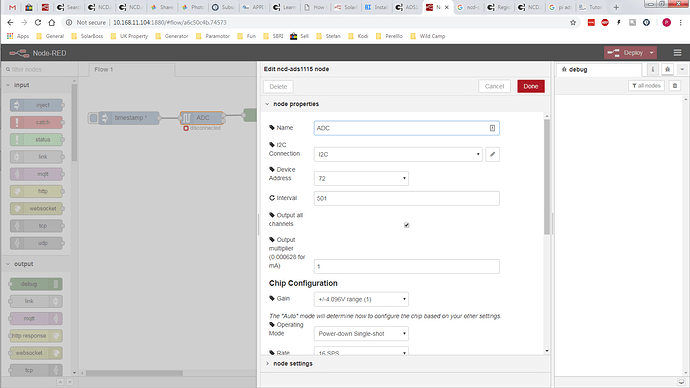This screenshot has height=388, width=690.
Task: Go to the browser home page
Action: pos(51,22)
